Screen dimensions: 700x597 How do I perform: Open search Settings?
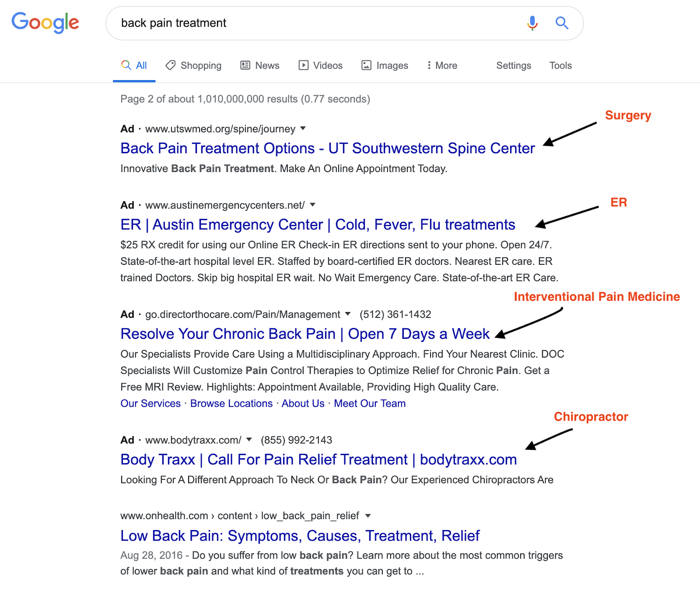(514, 66)
